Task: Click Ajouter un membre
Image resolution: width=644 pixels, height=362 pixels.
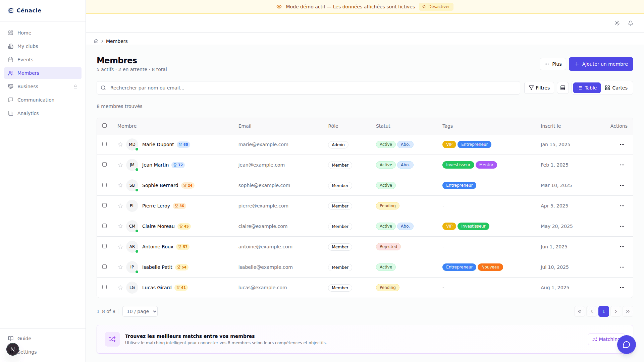Action: tap(601, 64)
